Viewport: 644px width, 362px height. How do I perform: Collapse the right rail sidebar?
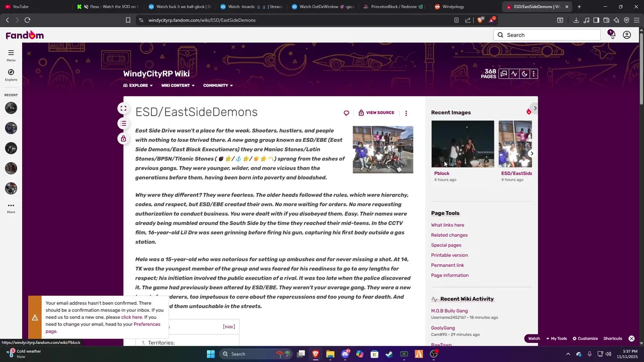tap(535, 108)
